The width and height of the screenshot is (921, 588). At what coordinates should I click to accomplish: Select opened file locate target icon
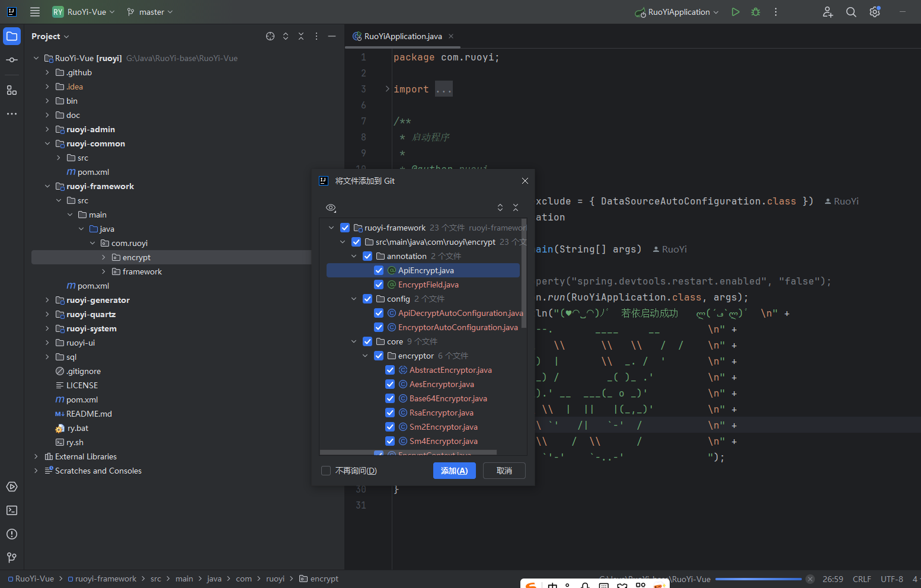[270, 36]
